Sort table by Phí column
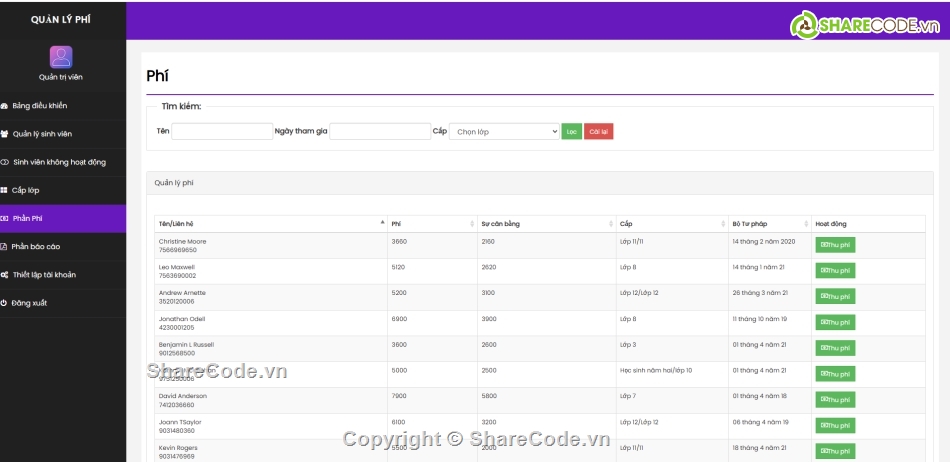Image resolution: width=950 pixels, height=462 pixels. [433, 223]
